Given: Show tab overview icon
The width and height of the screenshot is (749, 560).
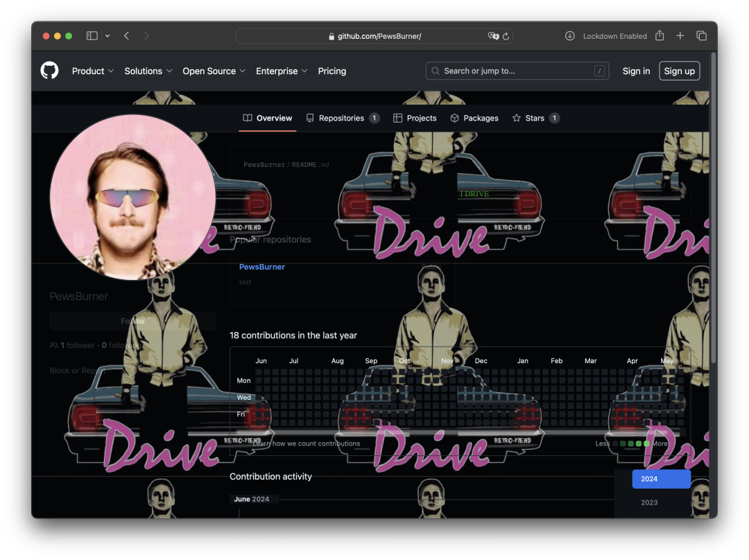Looking at the screenshot, I should [701, 36].
